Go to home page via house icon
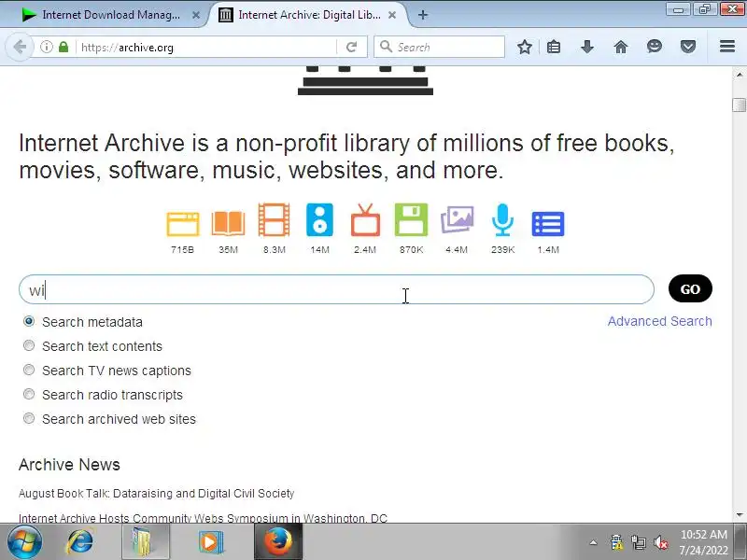Viewport: 747px width, 560px height. pyautogui.click(x=620, y=47)
